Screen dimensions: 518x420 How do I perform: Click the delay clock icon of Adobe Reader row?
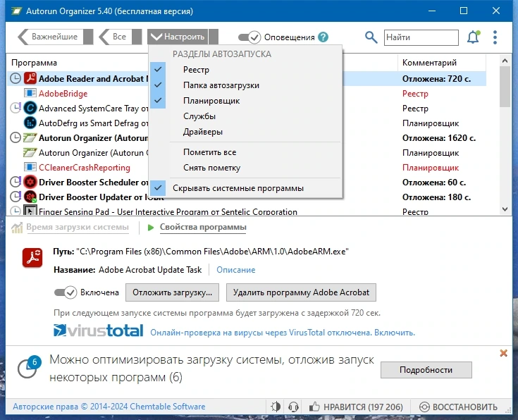[x=16, y=78]
